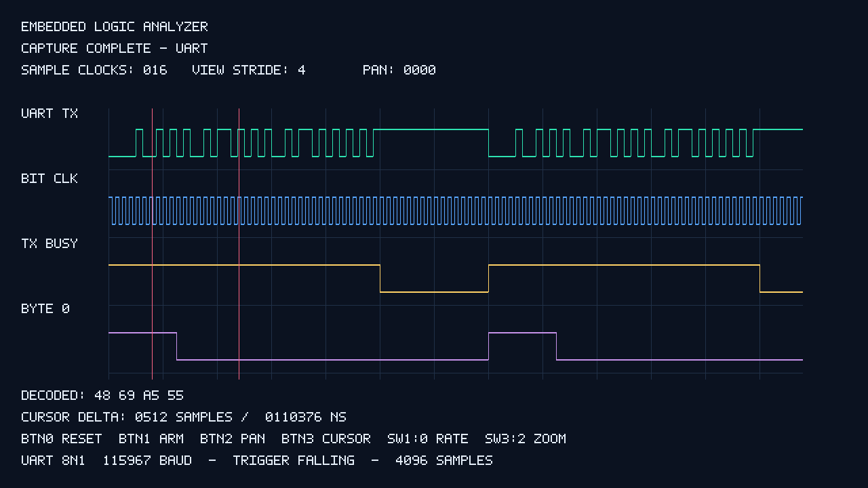
Task: Click the 4096 SAMPLES text
Action: tap(444, 461)
